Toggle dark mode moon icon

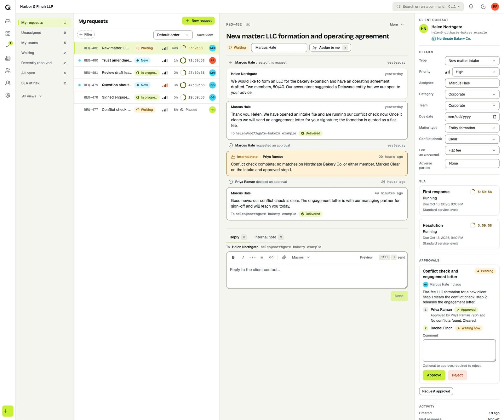click(x=483, y=7)
